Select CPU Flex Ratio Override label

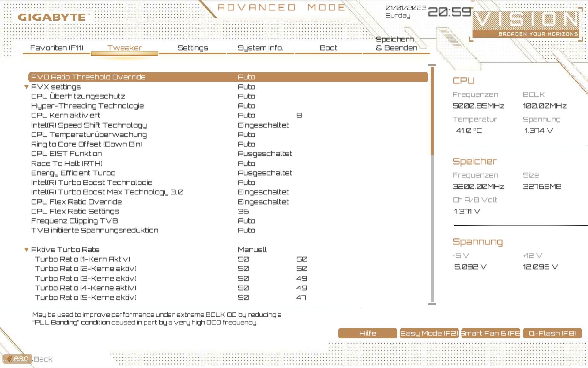coord(76,202)
